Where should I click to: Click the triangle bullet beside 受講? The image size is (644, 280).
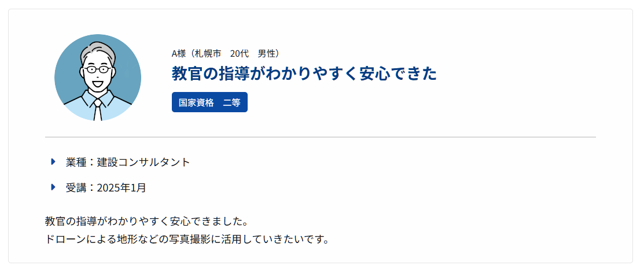(53, 187)
